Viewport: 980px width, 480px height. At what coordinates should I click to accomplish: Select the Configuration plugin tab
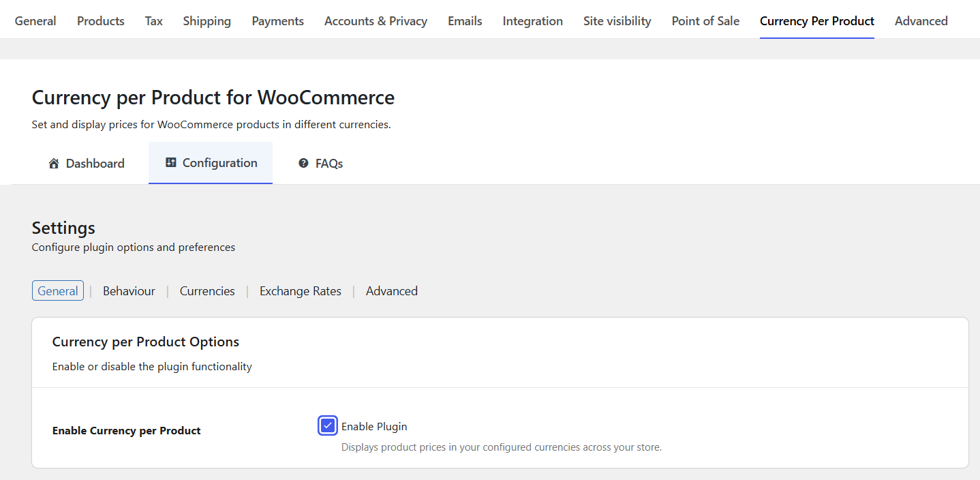(x=211, y=163)
